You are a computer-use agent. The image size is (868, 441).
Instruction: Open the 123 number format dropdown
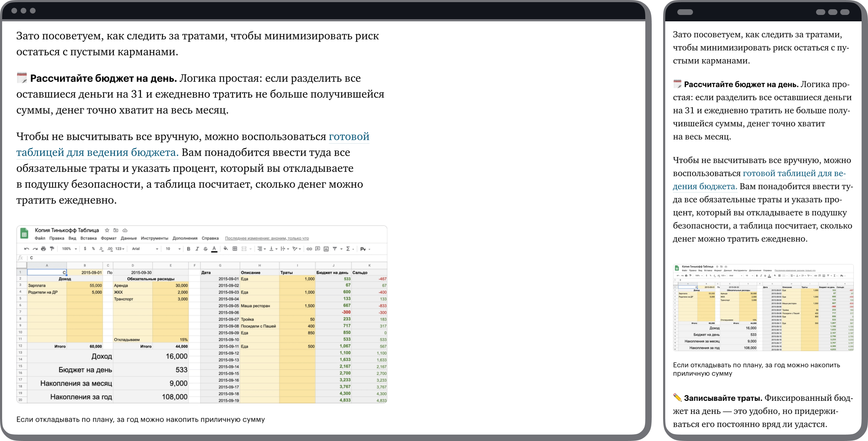coord(120,249)
